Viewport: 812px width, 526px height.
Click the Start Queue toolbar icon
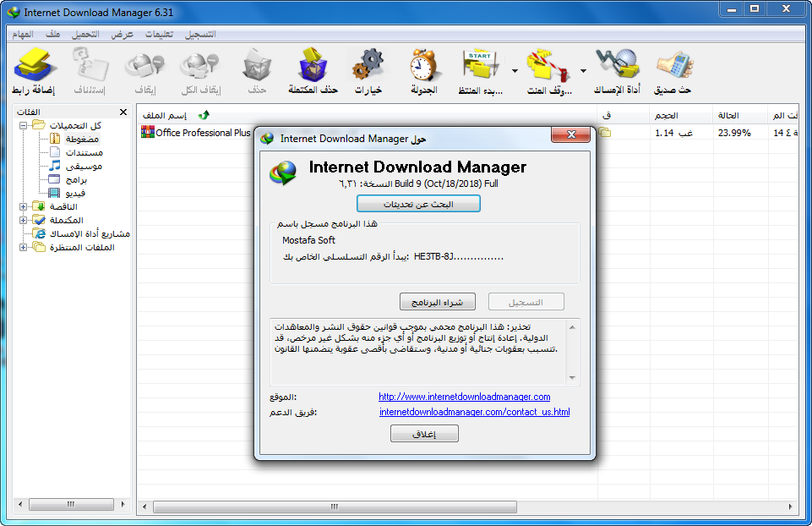click(x=480, y=71)
